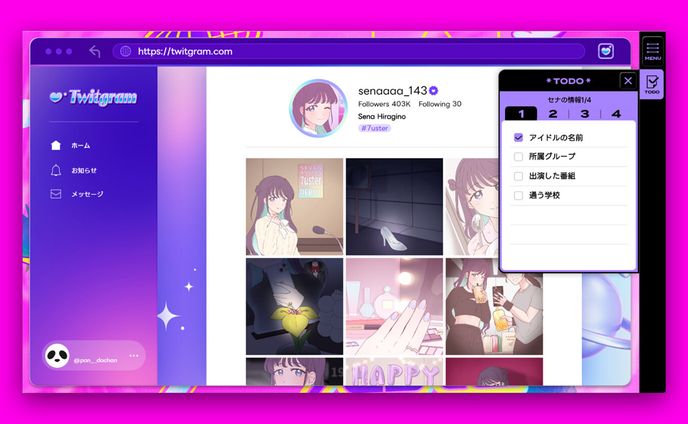Open the MENU hamburger icon
The height and width of the screenshot is (424, 688).
[x=652, y=51]
